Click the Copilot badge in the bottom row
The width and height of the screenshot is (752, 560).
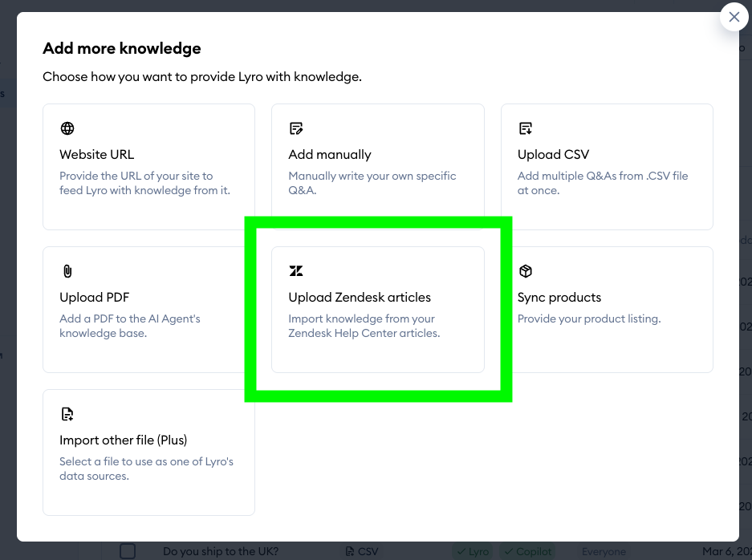pos(528,552)
